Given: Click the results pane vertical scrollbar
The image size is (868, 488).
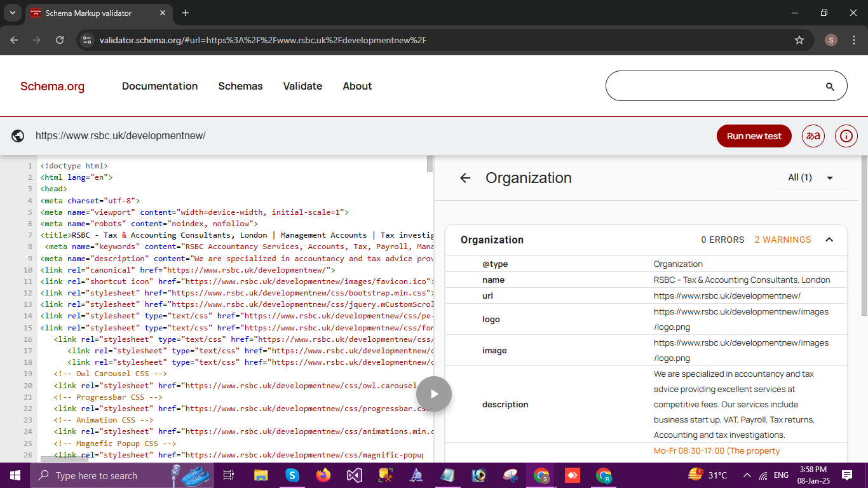Looking at the screenshot, I should click(x=864, y=235).
